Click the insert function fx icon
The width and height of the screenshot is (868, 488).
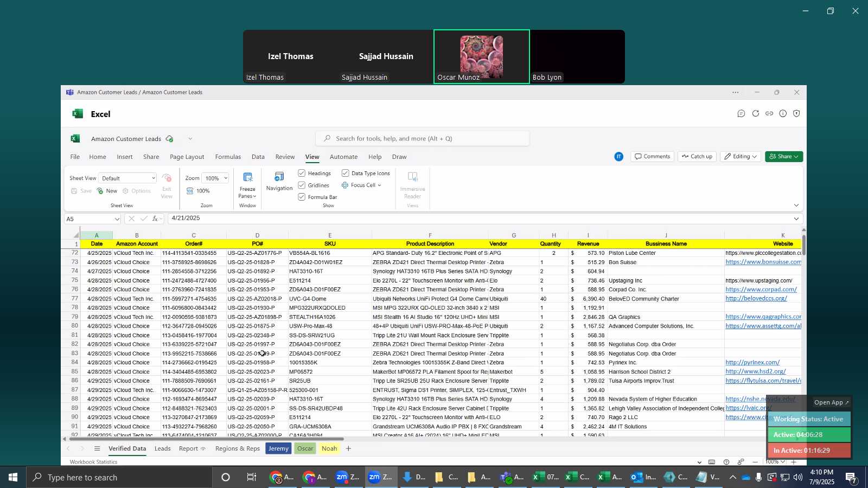tap(155, 219)
